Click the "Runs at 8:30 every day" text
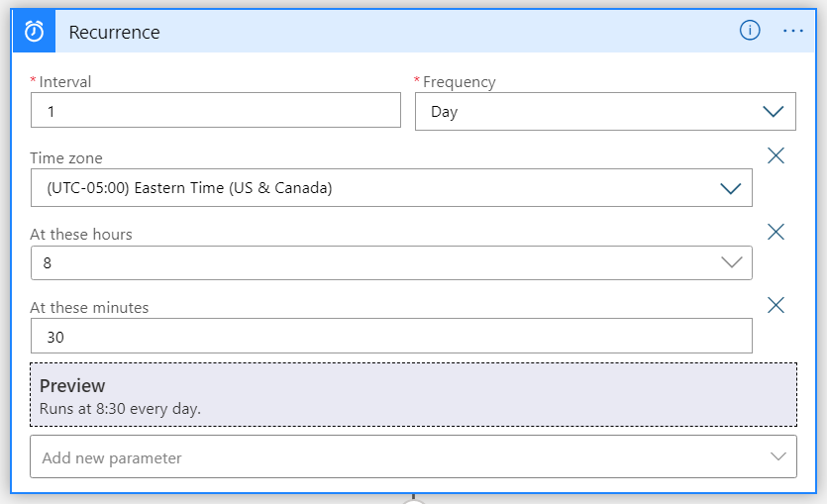The width and height of the screenshot is (827, 504). [x=120, y=408]
